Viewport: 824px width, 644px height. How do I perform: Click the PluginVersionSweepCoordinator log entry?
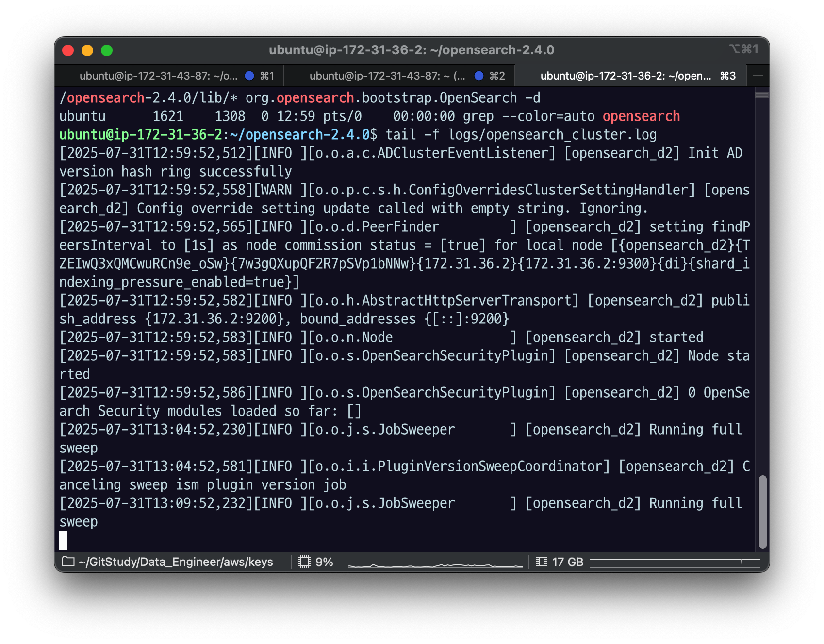point(405,476)
